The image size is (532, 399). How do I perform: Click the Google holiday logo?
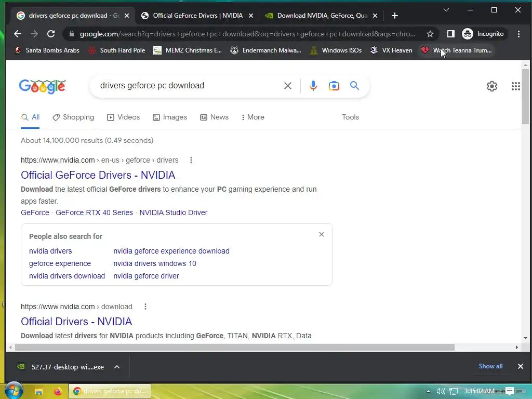pyautogui.click(x=43, y=86)
